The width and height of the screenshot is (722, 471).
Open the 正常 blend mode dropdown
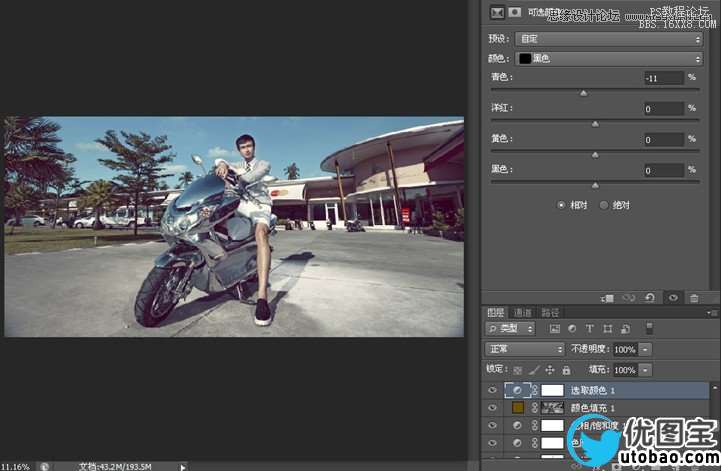[x=524, y=349]
